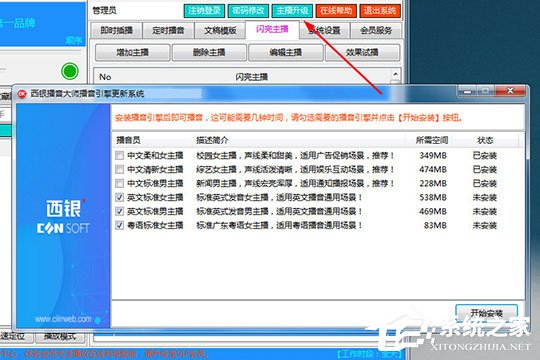Click the 开始安装 button

[486, 313]
